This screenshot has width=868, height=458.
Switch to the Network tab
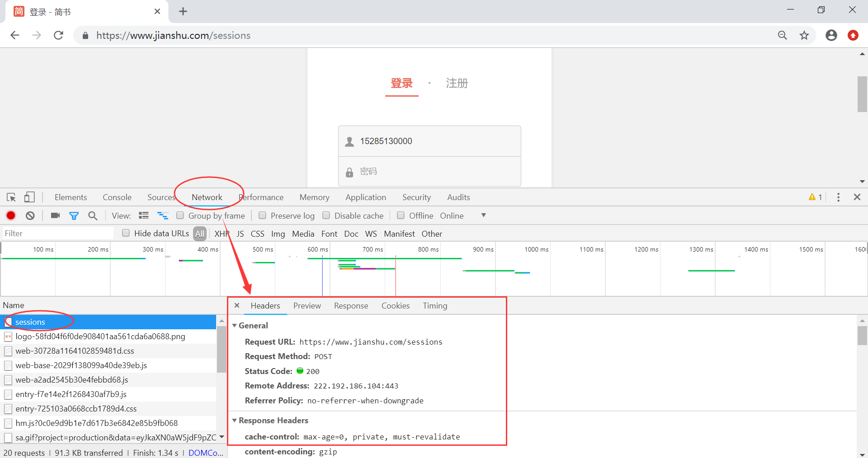click(x=207, y=197)
